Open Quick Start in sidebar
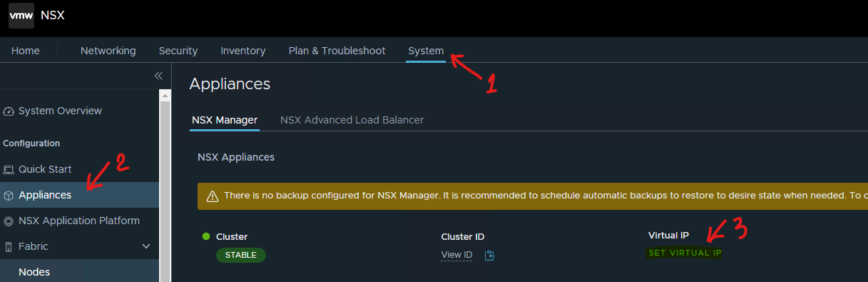Image resolution: width=868 pixels, height=282 pixels. pos(45,169)
